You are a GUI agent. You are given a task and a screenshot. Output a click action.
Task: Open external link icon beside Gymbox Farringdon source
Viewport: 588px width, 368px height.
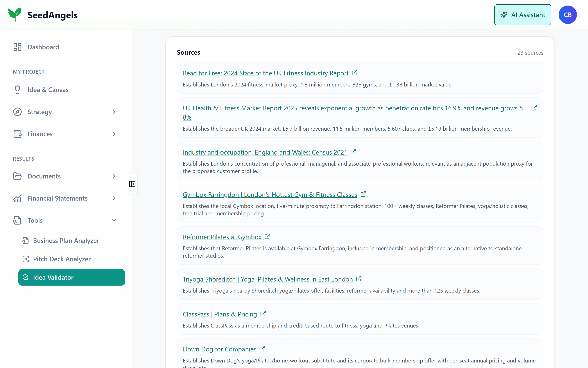363,194
